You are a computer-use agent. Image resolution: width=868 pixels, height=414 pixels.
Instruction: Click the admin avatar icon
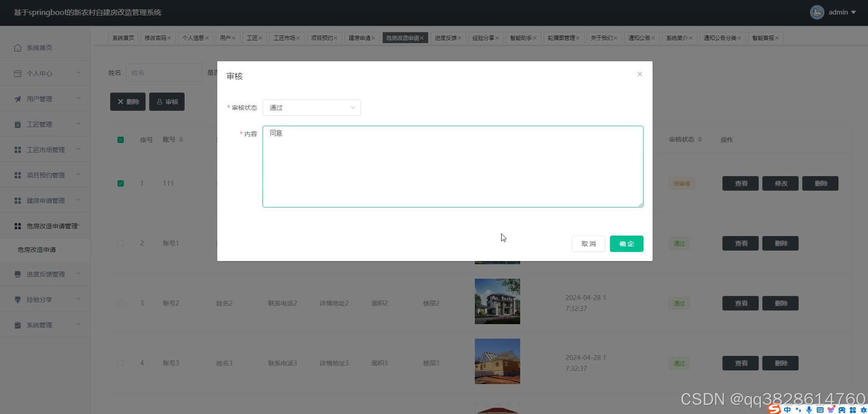pos(817,12)
